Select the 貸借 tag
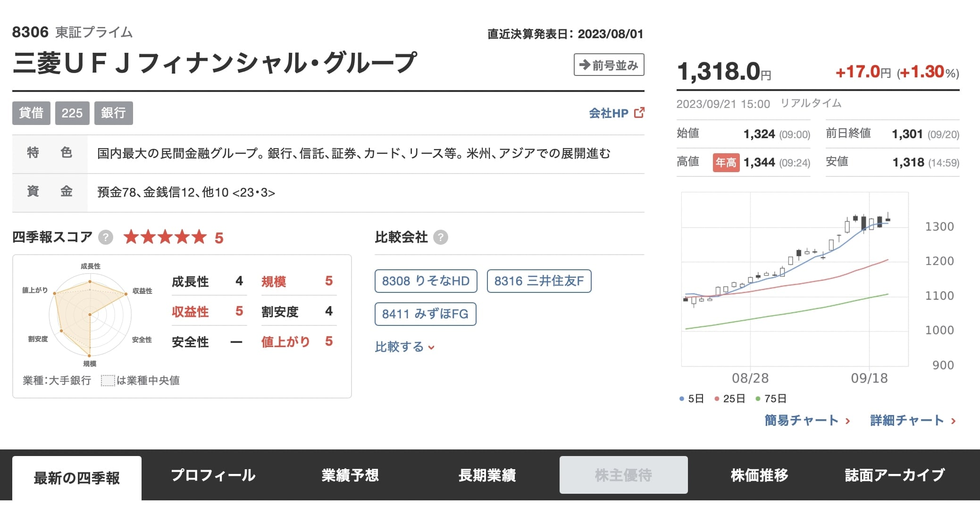The width and height of the screenshot is (980, 523). 31,113
